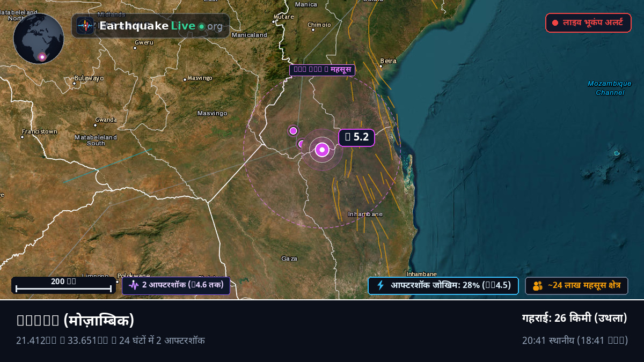Screen dimensions: 644x362
Task: Select the northwestern aftershock marker
Action: tap(293, 130)
